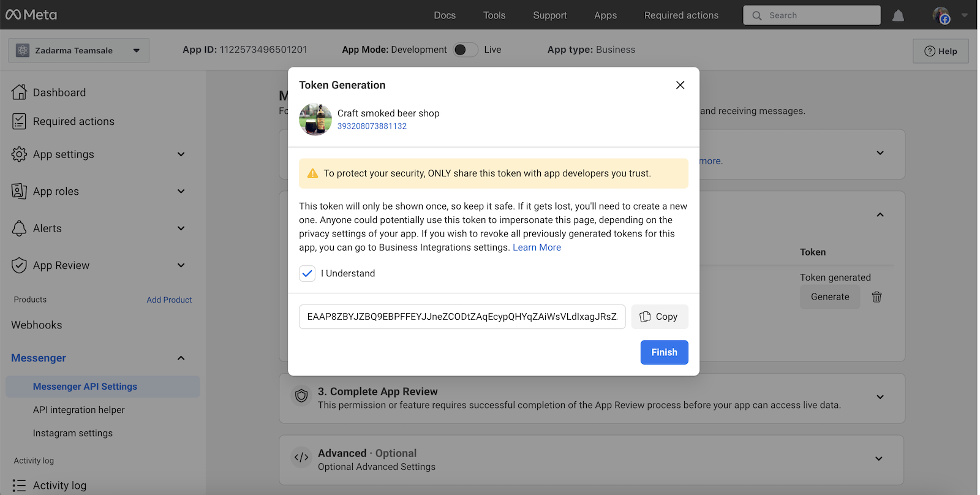The width and height of the screenshot is (980, 495).
Task: Click the Required actions checklist icon
Action: click(19, 121)
